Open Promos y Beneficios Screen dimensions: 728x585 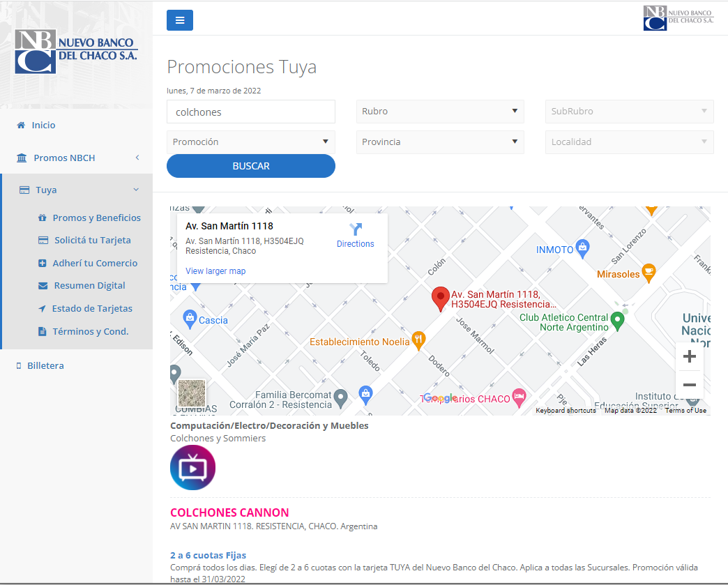point(96,218)
